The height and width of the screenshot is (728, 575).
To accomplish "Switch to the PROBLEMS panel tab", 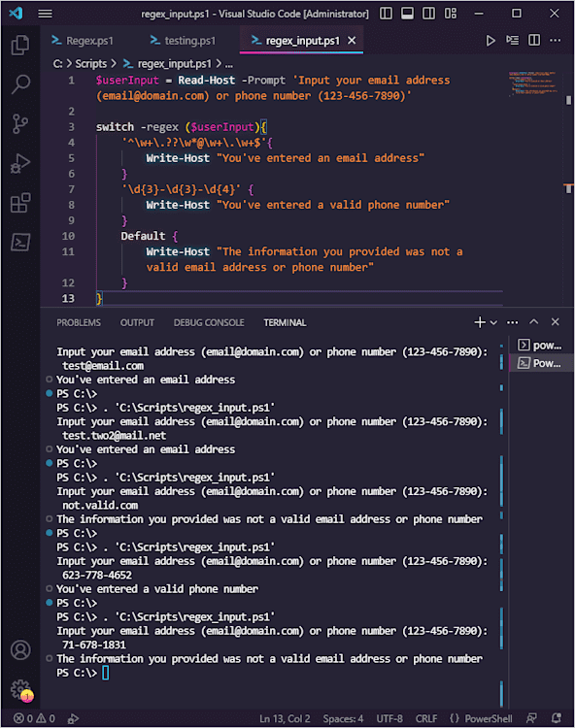I will coord(79,322).
